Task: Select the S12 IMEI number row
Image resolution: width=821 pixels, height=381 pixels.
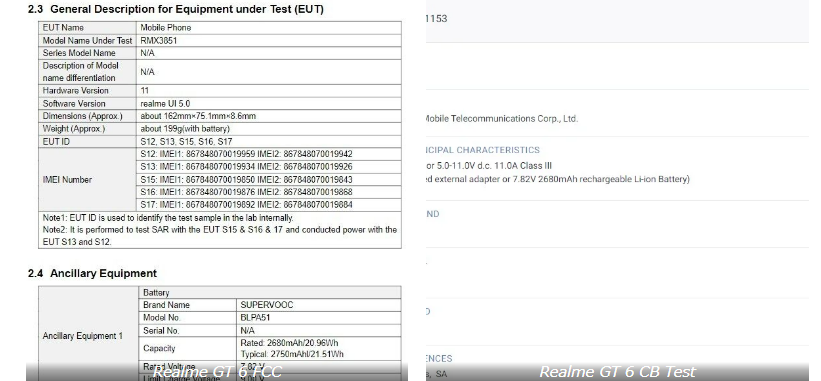Action: tap(269, 154)
